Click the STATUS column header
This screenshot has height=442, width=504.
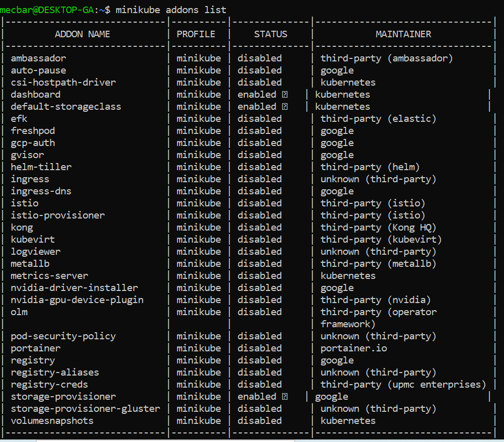point(271,34)
